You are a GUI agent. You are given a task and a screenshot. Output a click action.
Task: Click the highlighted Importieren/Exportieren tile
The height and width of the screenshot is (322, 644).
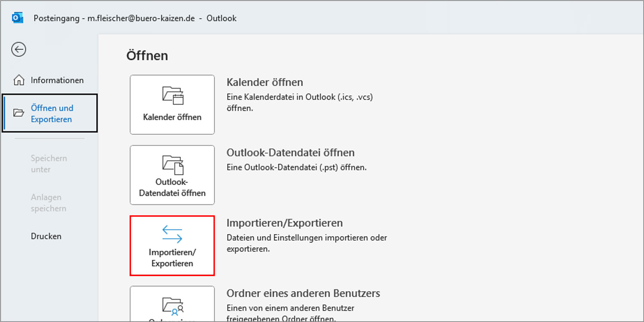click(x=172, y=245)
